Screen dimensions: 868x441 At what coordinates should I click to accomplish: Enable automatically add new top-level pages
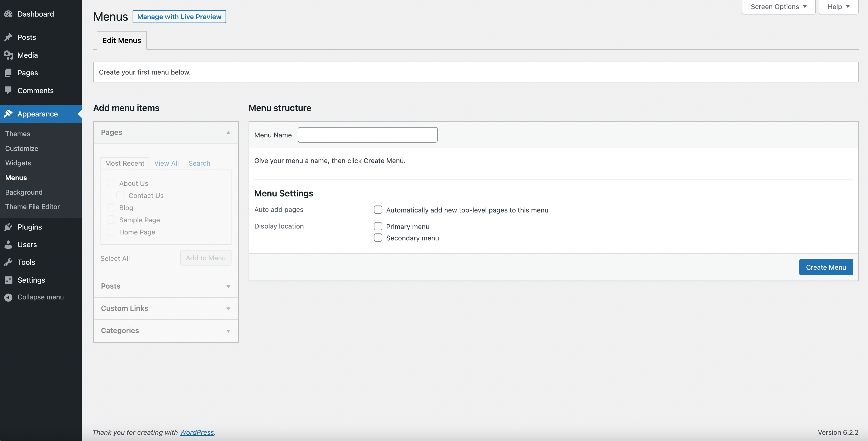378,210
